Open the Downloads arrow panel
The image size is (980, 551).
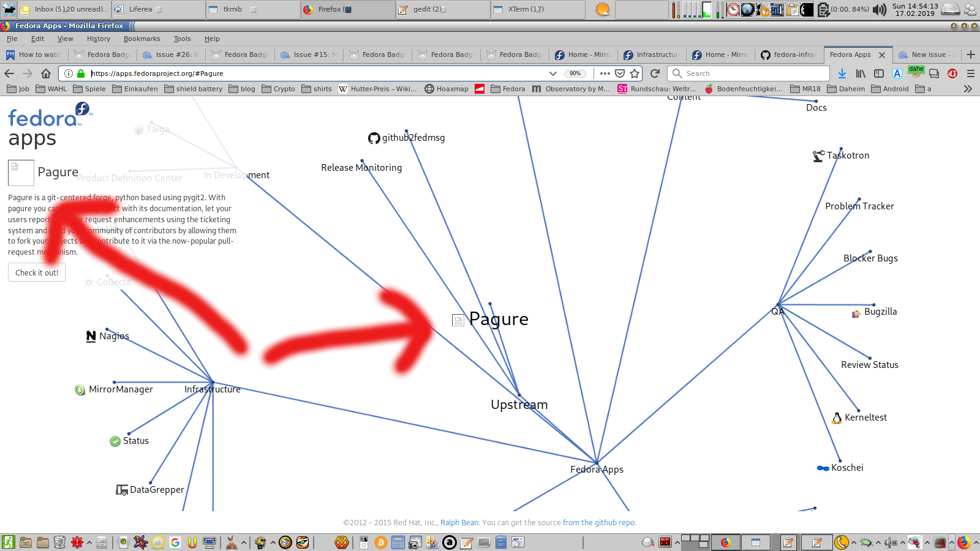click(842, 73)
